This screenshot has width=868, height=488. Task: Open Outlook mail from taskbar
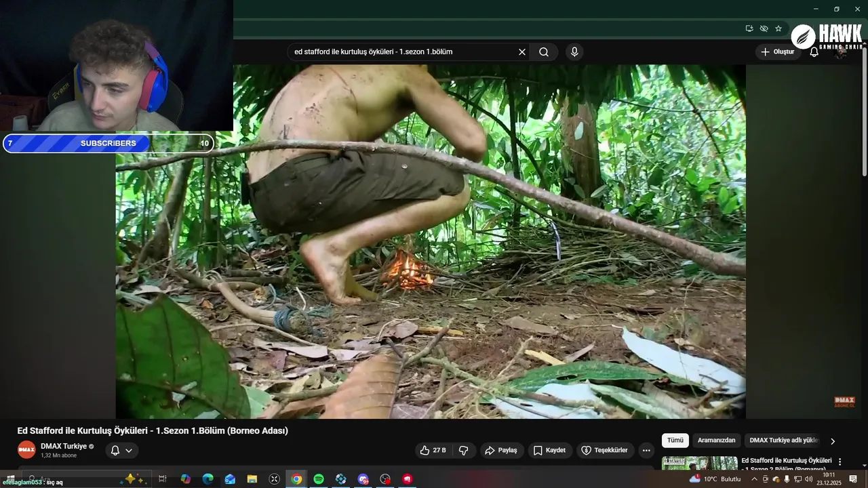[230, 479]
